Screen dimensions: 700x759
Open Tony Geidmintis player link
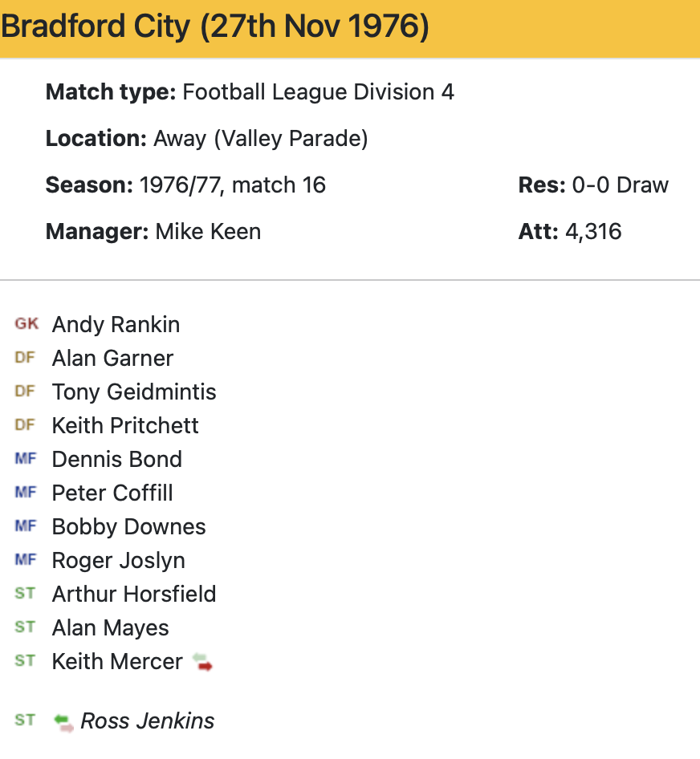pos(134,392)
